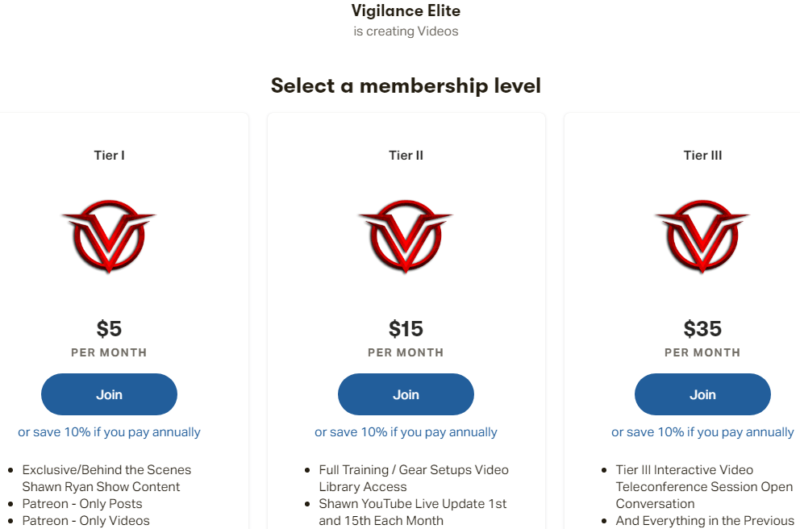Join the $15 per month Tier II
The height and width of the screenshot is (529, 800).
click(406, 394)
